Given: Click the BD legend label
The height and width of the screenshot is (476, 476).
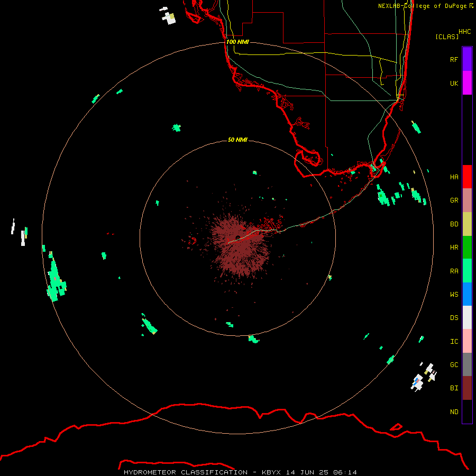Looking at the screenshot, I should [454, 224].
